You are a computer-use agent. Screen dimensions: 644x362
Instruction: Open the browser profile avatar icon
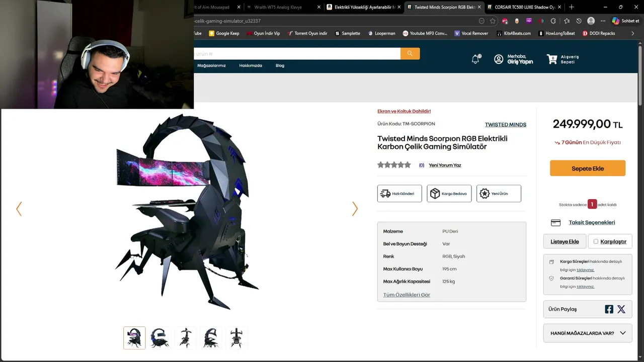pos(591,21)
